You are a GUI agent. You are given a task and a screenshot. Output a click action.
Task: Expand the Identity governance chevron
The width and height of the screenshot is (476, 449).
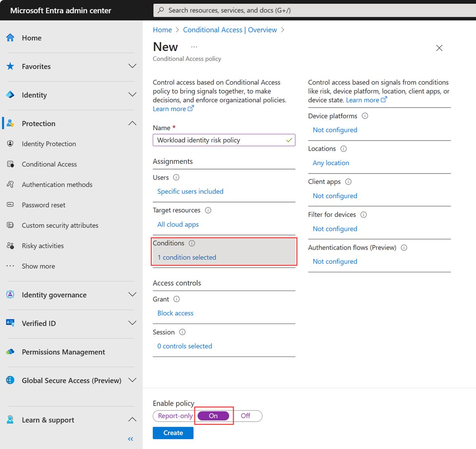click(x=132, y=295)
